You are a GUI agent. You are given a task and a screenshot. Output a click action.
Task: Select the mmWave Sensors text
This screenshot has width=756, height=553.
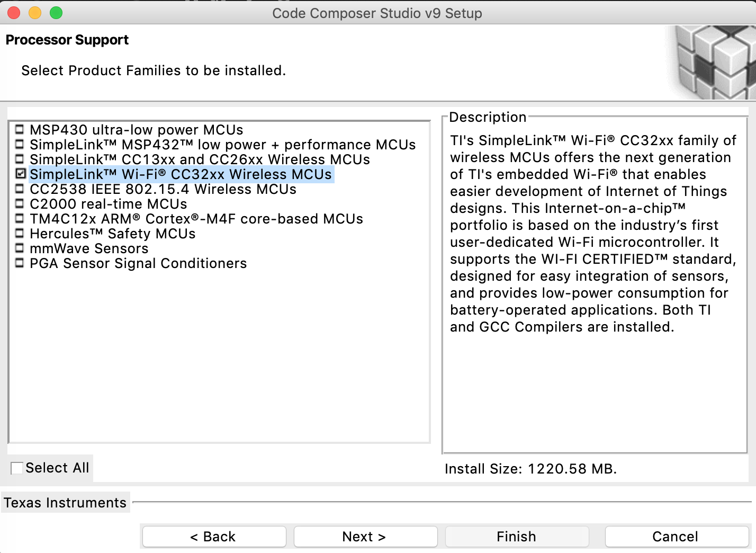pos(89,248)
